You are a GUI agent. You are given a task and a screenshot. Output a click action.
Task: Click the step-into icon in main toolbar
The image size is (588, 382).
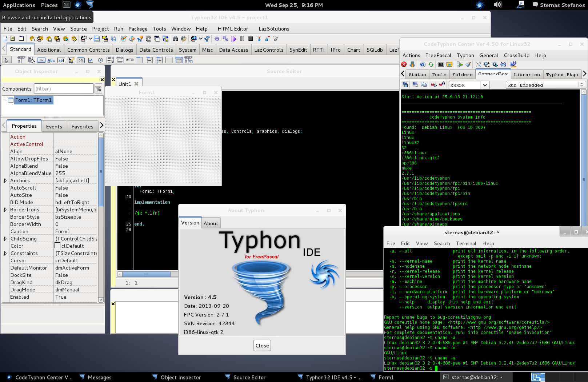coord(259,39)
